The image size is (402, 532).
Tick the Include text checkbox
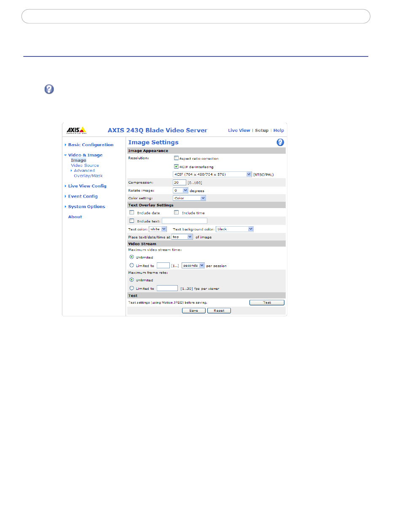coord(132,221)
